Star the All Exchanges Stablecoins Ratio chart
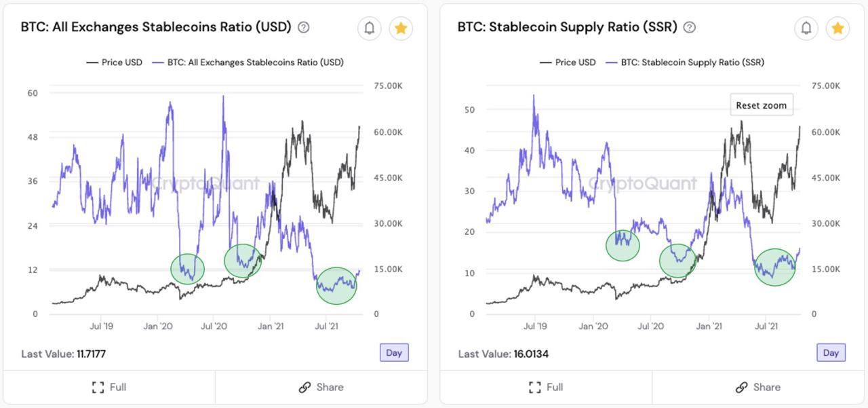 [401, 28]
